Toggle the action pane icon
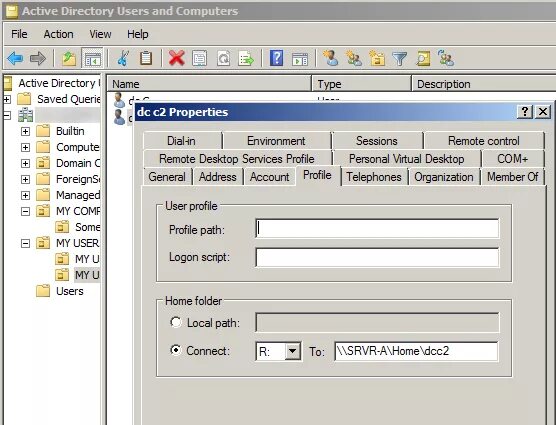This screenshot has width=556, height=425. [x=300, y=59]
